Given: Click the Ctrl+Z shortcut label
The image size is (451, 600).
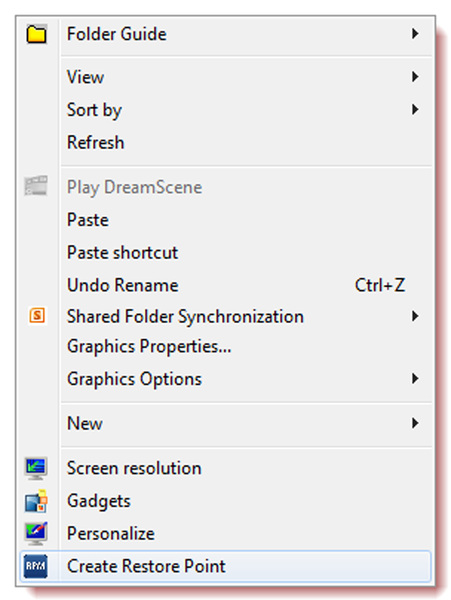Looking at the screenshot, I should [380, 285].
